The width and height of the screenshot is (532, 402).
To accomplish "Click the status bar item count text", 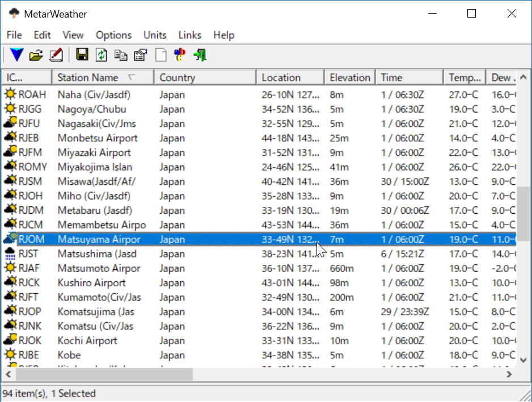I will [x=49, y=393].
